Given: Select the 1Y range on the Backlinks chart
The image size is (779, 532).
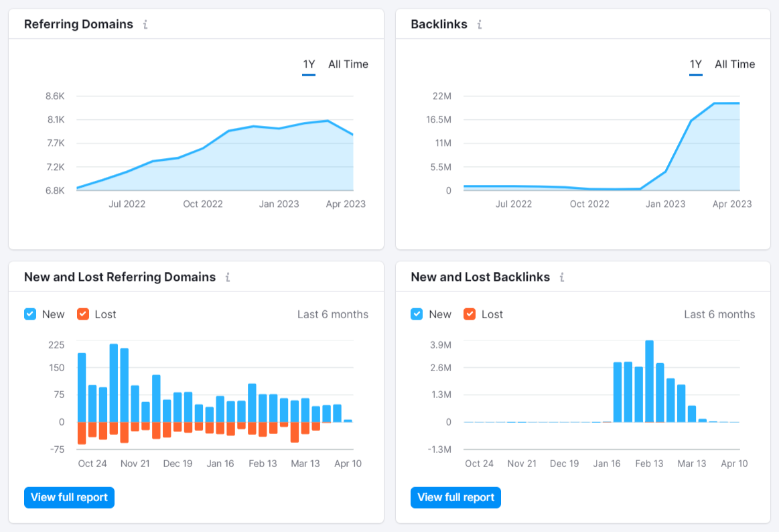Looking at the screenshot, I should [x=695, y=64].
